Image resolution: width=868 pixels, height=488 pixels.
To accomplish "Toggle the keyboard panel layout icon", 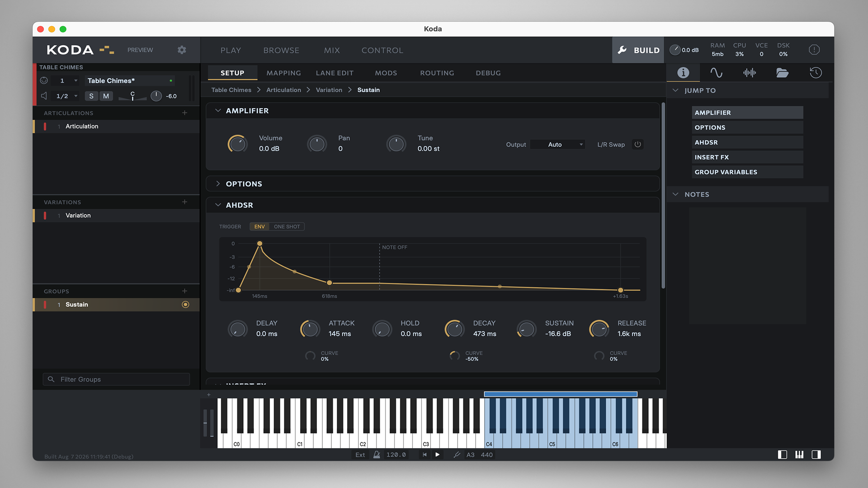I will [x=799, y=455].
